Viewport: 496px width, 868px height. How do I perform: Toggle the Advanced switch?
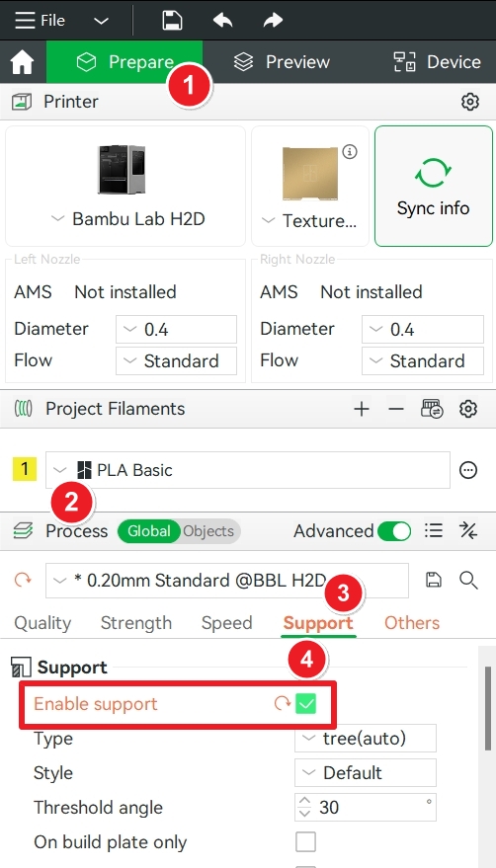pyautogui.click(x=394, y=531)
